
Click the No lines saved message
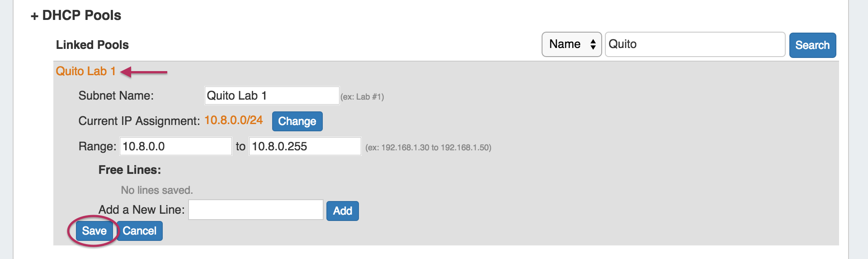pos(156,190)
